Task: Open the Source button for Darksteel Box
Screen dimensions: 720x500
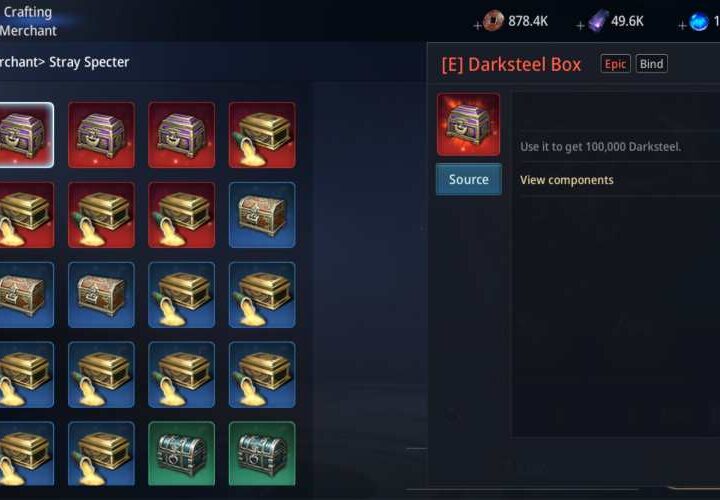Action: [468, 179]
